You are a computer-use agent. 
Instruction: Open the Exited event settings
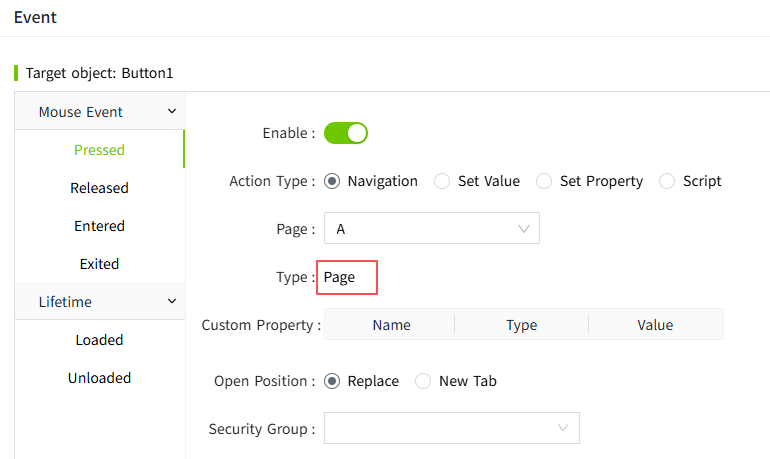click(99, 264)
